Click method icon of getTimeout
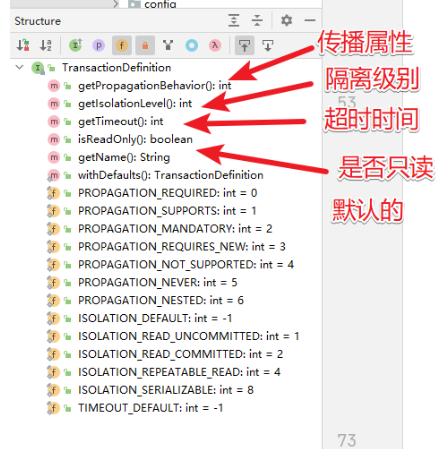This screenshot has width=442, height=449. (54, 122)
